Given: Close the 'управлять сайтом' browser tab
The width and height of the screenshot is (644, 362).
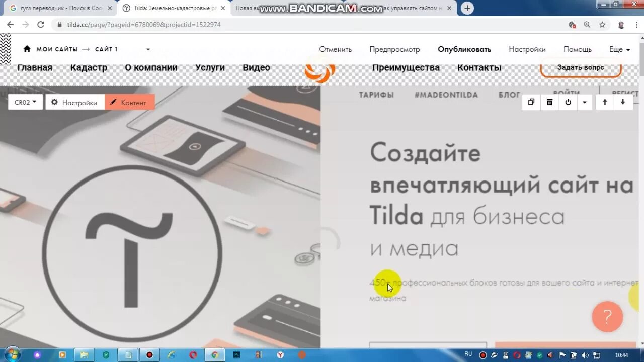Looking at the screenshot, I should pyautogui.click(x=449, y=8).
